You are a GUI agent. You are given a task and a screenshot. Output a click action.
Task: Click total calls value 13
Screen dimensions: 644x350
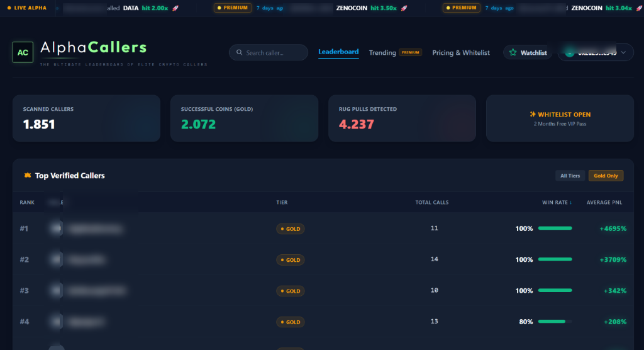click(434, 321)
